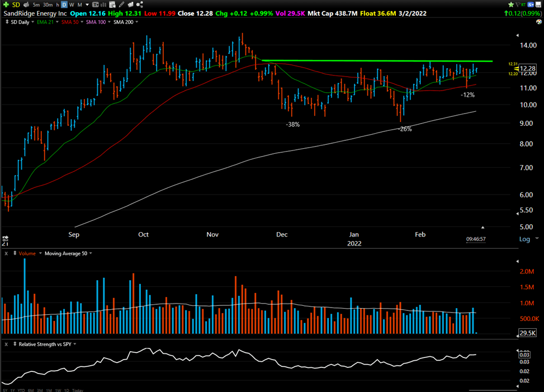Click the flag alert icon near RT
The height and width of the screenshot is (392, 544).
518,4
